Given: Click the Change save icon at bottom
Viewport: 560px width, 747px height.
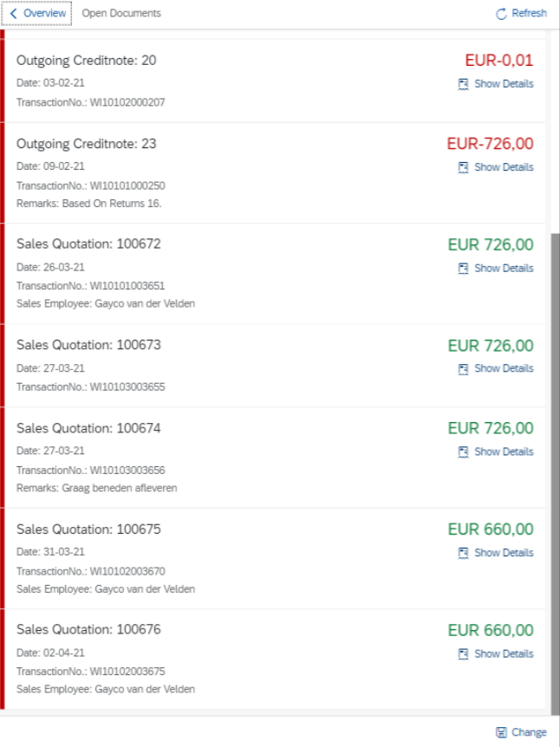Looking at the screenshot, I should (x=501, y=732).
